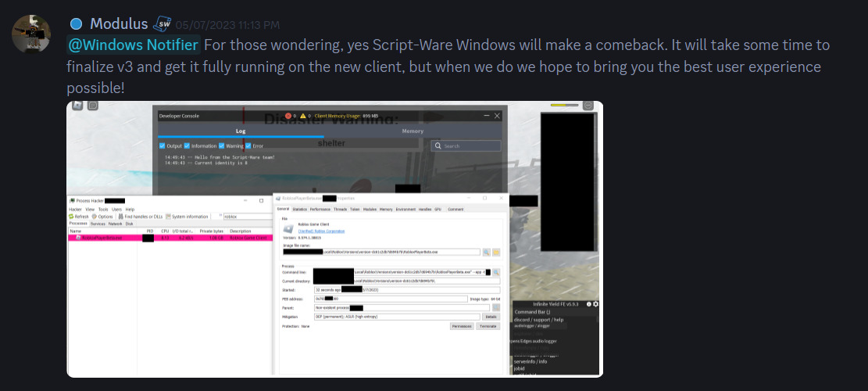Toggle the Warning checkbox in Developer Console
This screenshot has width=868, height=391.
coord(221,145)
